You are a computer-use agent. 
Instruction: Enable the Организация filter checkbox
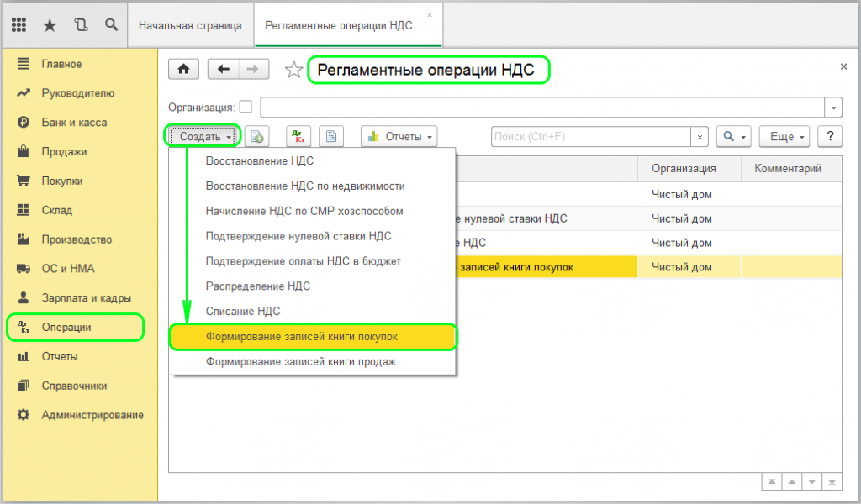click(246, 107)
